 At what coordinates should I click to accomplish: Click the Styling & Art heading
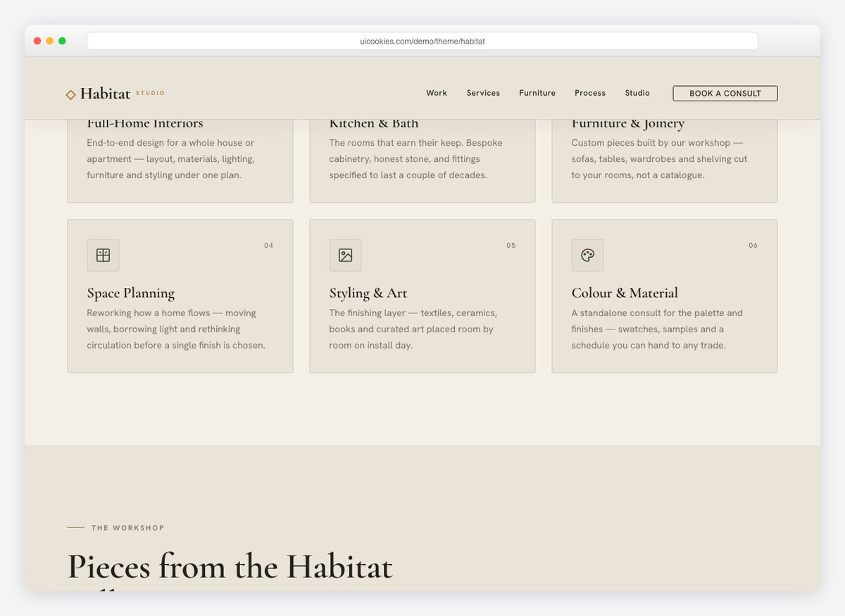click(x=368, y=293)
